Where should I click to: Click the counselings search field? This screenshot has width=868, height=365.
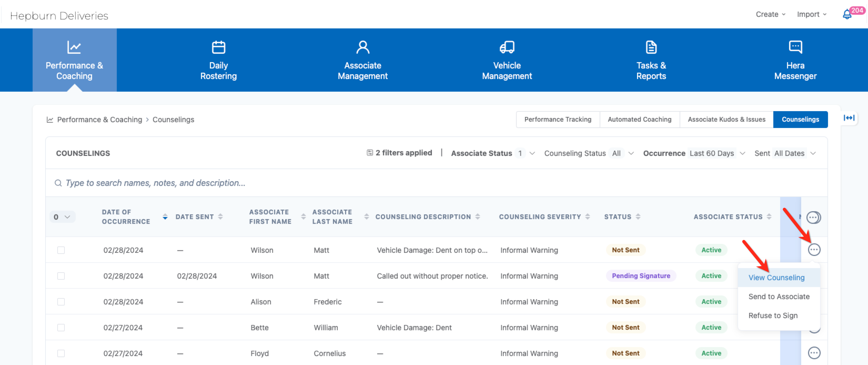click(x=155, y=183)
